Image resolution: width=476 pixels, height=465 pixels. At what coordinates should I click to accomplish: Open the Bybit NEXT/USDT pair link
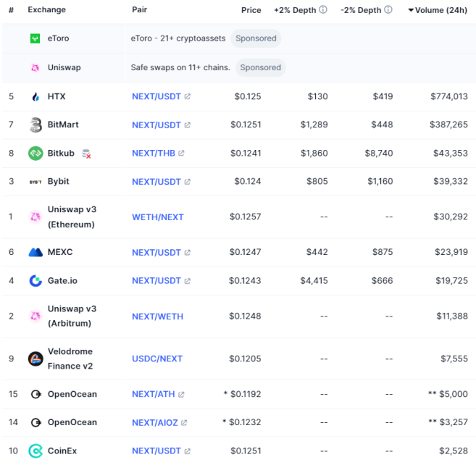click(156, 182)
